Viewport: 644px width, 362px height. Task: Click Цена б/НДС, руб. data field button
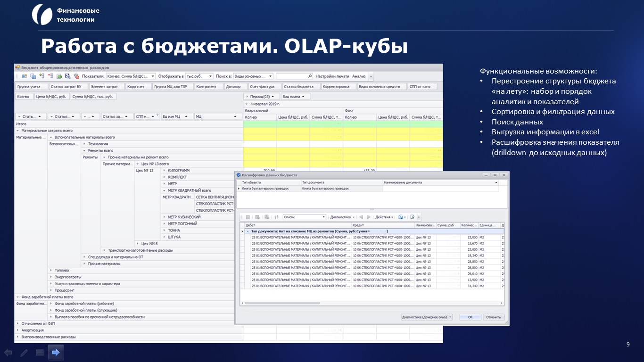pyautogui.click(x=51, y=97)
